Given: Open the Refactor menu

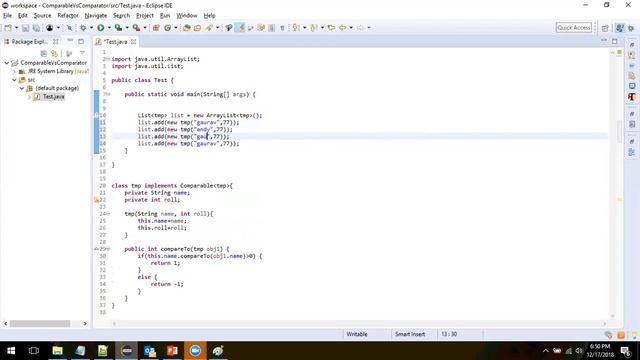Looking at the screenshot, I should point(68,16).
